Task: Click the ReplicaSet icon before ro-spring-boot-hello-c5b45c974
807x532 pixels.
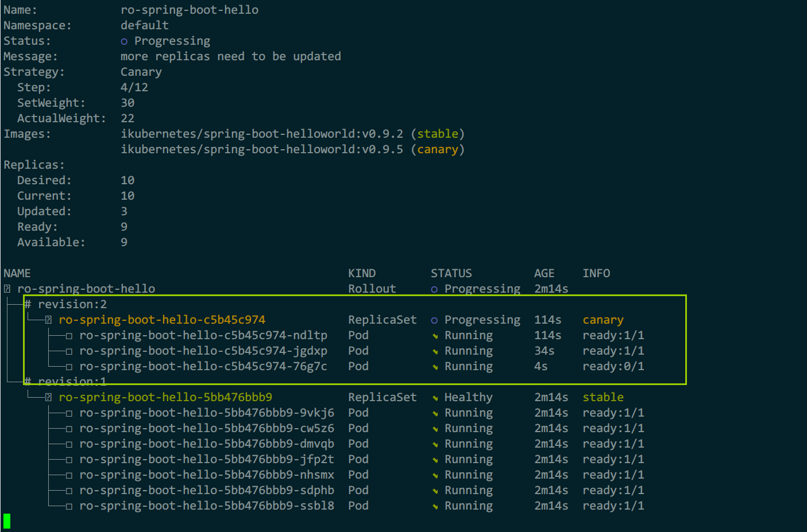Action: (48, 320)
